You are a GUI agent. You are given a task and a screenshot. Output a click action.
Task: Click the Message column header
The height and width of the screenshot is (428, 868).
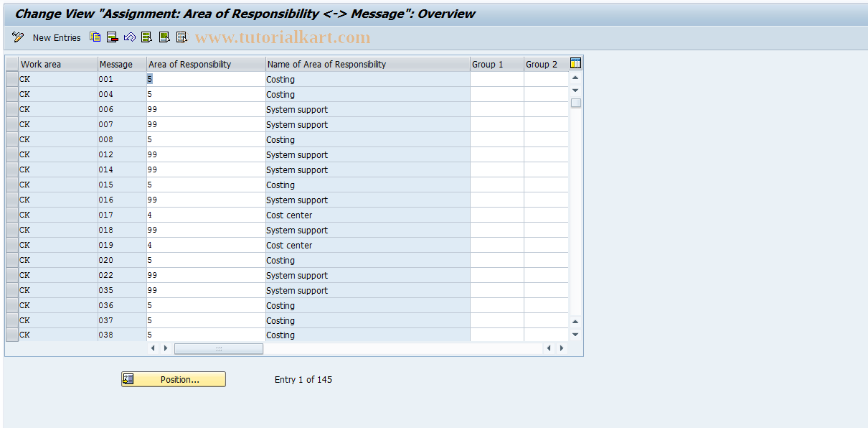[x=122, y=64]
